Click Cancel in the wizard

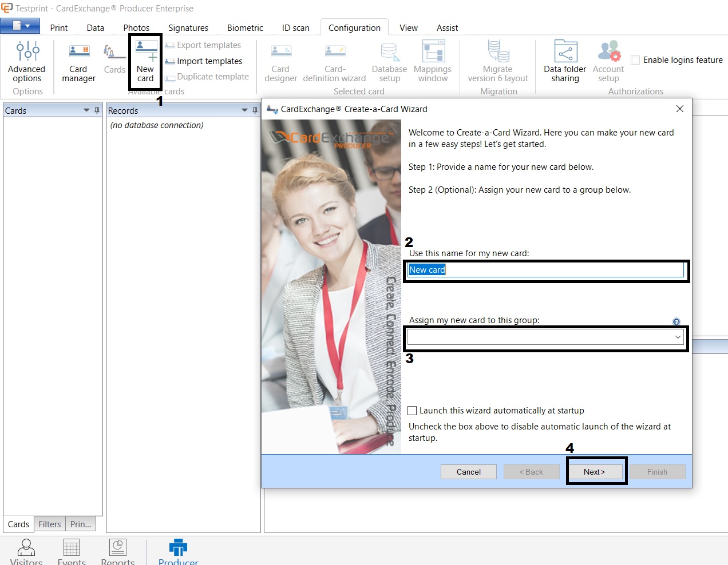coord(468,472)
